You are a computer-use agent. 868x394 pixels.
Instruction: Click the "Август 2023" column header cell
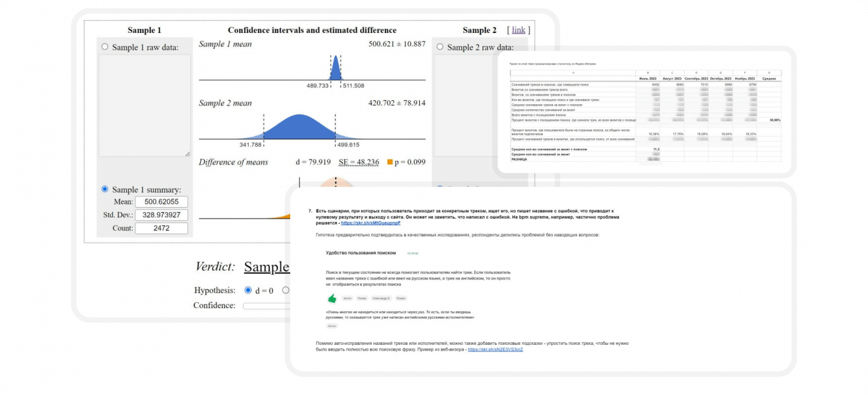click(672, 78)
